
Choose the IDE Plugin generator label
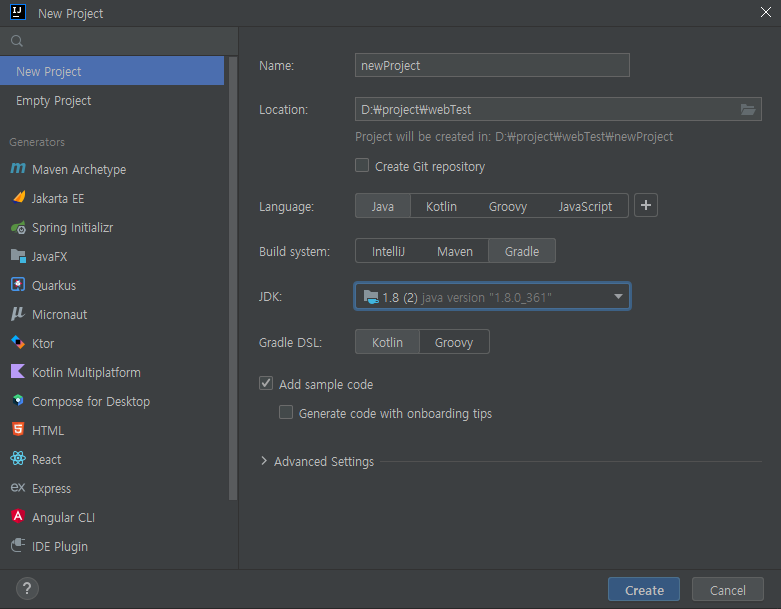[x=60, y=546]
